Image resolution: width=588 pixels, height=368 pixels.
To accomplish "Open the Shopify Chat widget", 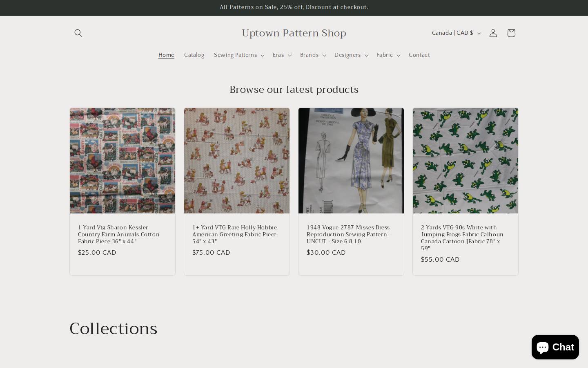I will [555, 347].
